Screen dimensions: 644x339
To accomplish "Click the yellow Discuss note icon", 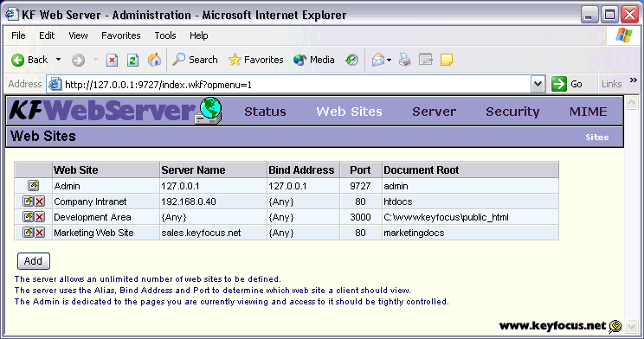I will pos(447,60).
